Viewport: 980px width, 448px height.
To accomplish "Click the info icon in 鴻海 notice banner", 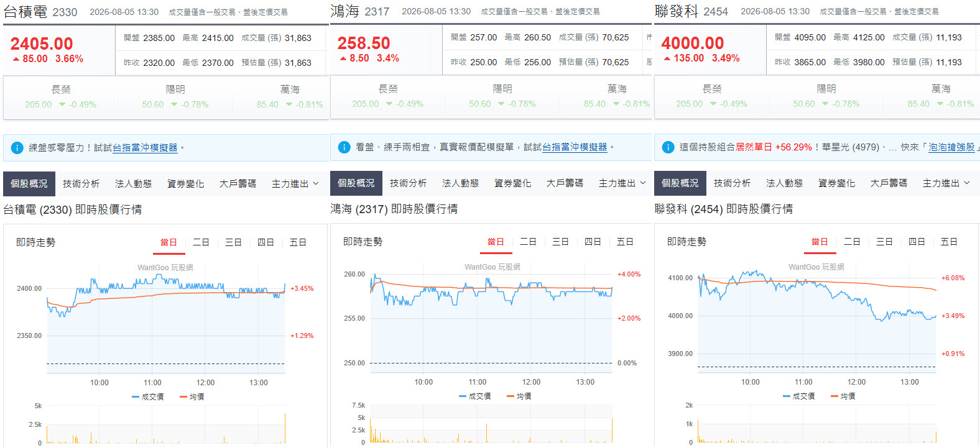I will point(344,147).
